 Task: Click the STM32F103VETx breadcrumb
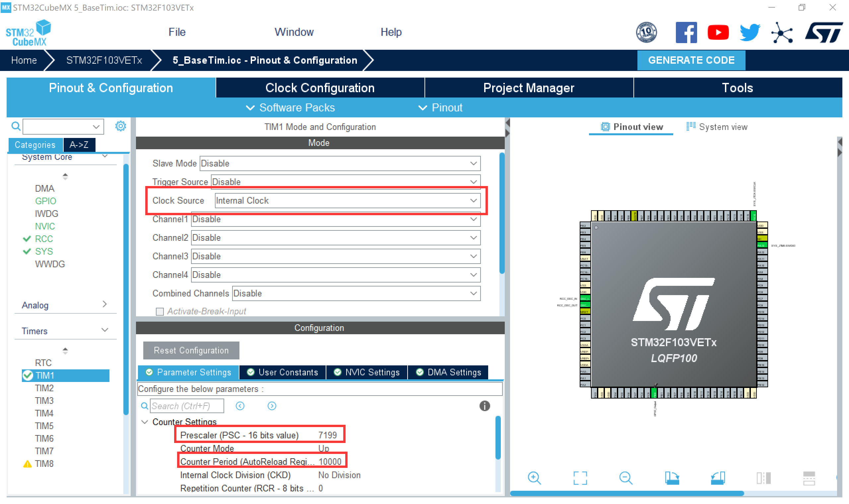pos(104,60)
